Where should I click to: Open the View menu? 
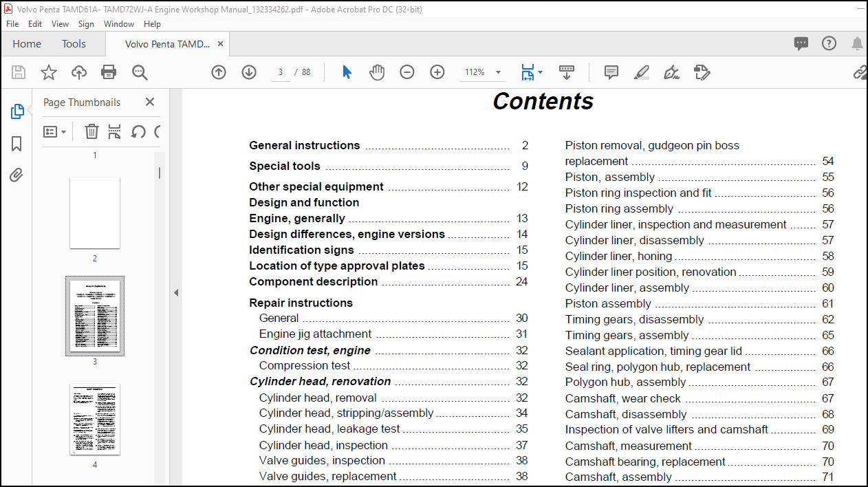61,23
